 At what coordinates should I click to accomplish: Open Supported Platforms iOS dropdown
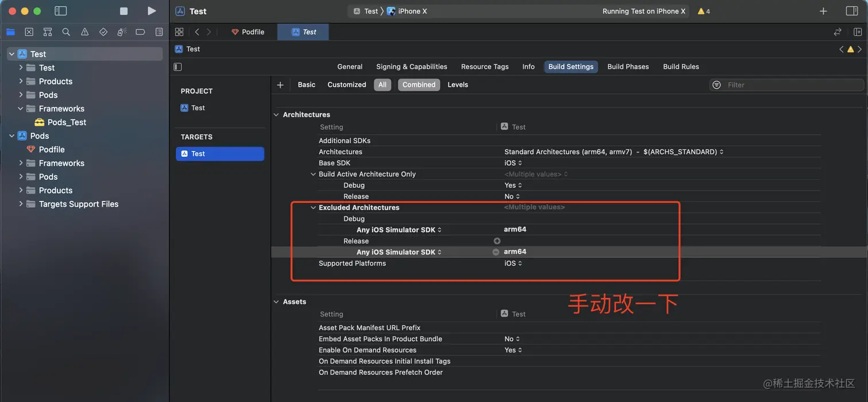[513, 264]
